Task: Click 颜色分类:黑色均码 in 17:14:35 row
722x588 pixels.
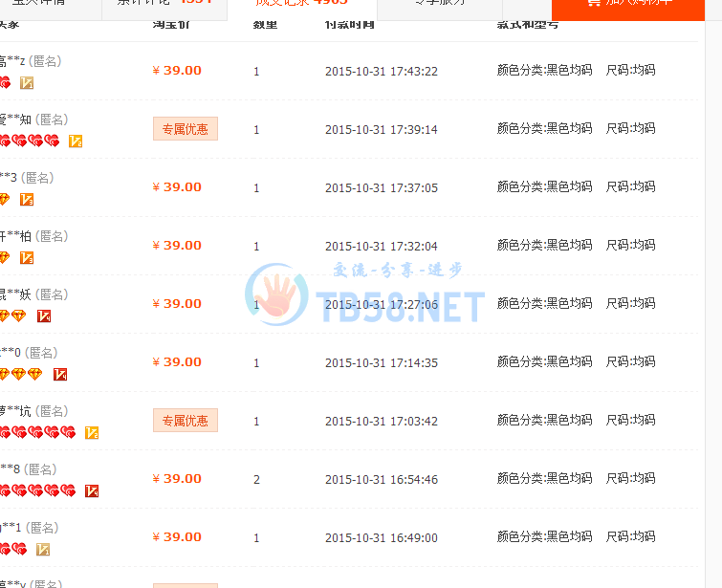Action: point(544,361)
